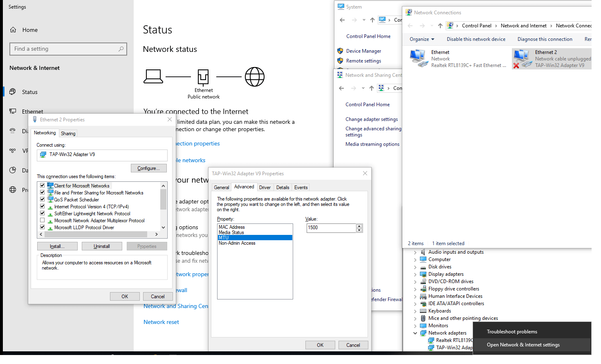Switch to the Sharing tab in Ethernet 2 Properties
Image resolution: width=601 pixels, height=364 pixels.
pos(68,134)
